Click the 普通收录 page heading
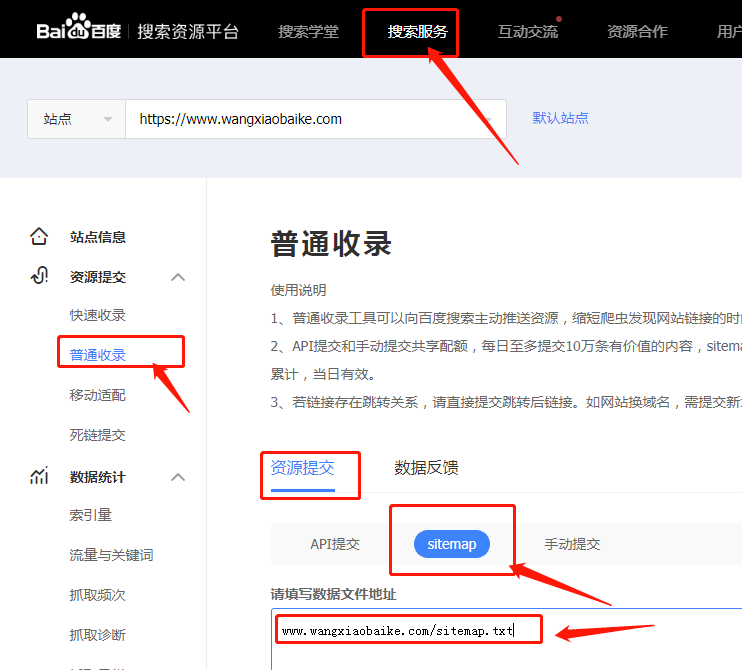This screenshot has width=742, height=670. click(x=331, y=244)
